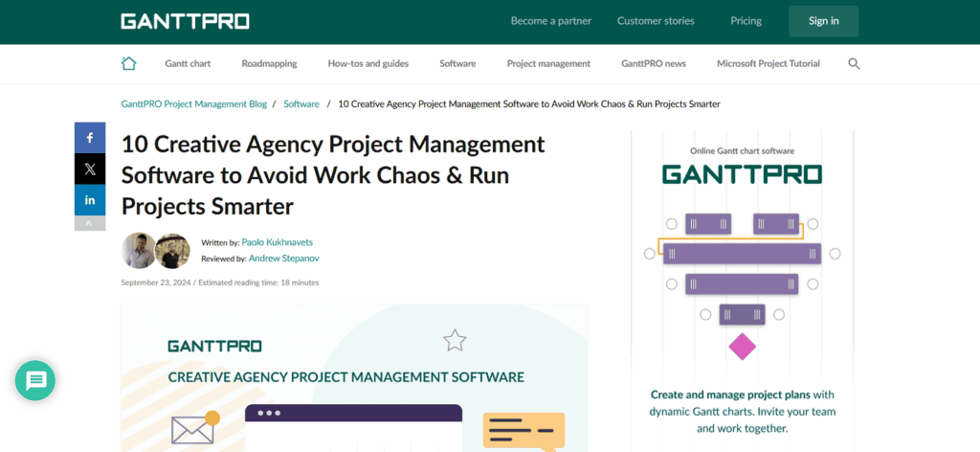Share article on LinkedIn
980x452 pixels.
tap(90, 200)
